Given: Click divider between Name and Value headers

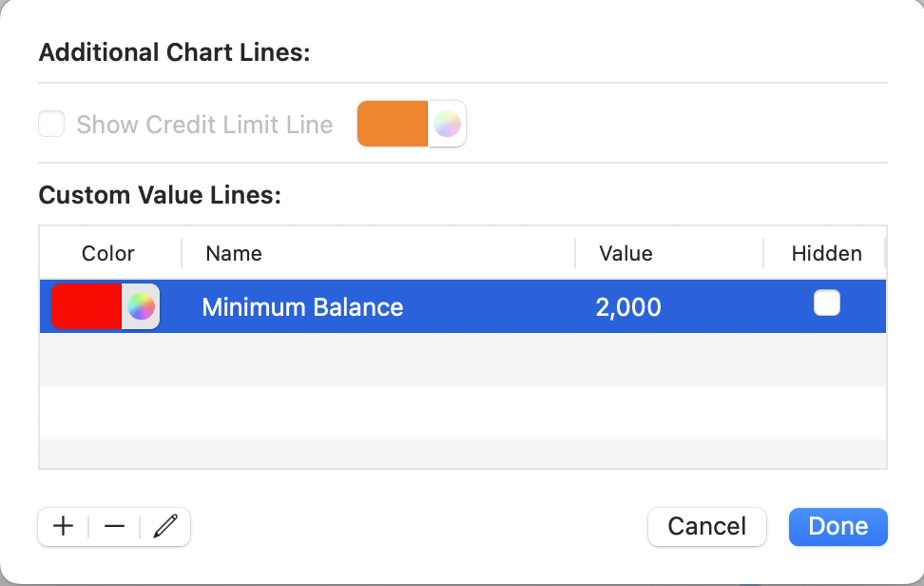Looking at the screenshot, I should click(x=575, y=253).
